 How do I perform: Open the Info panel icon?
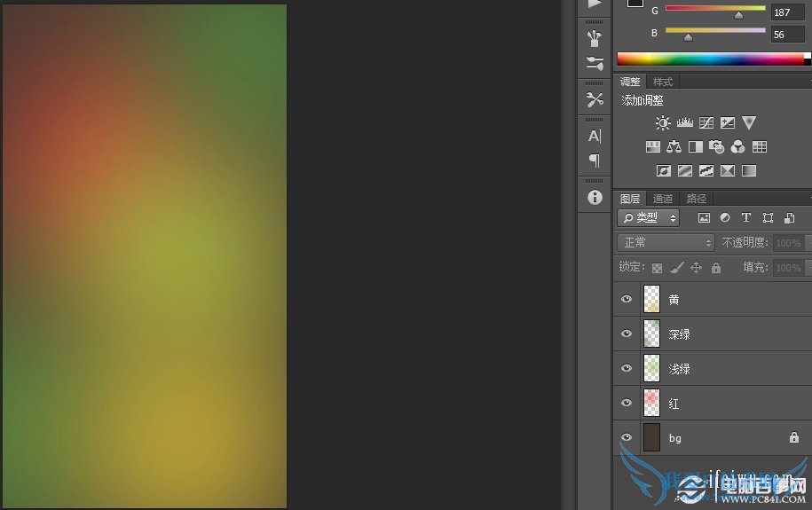595,197
